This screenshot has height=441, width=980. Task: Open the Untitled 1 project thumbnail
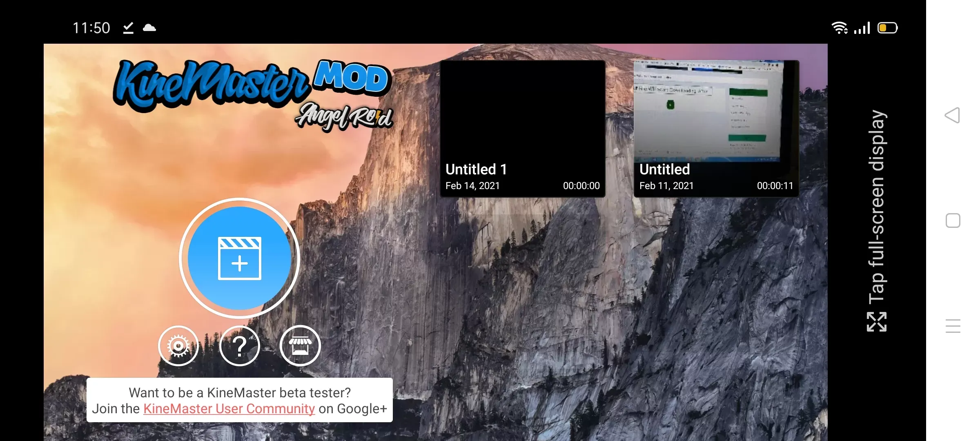[523, 129]
